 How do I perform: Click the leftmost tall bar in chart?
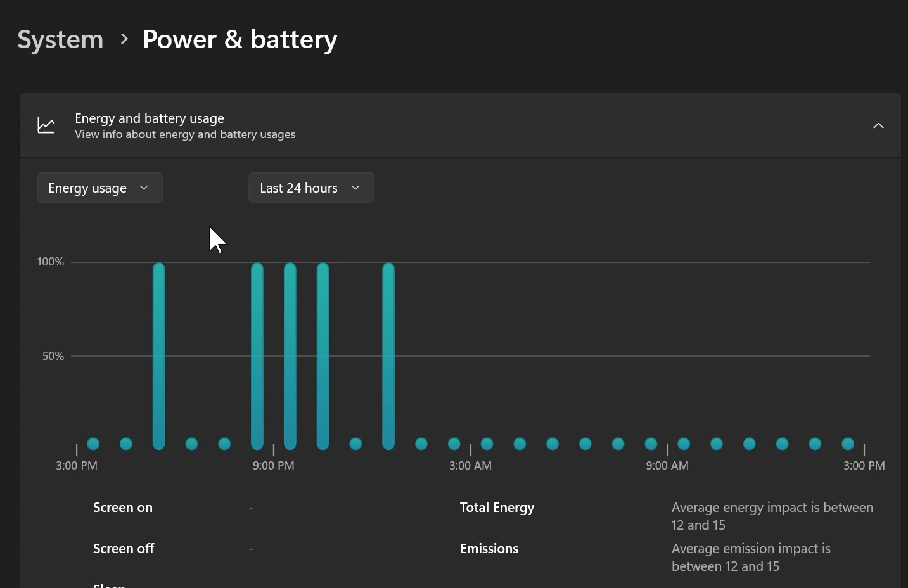click(x=159, y=355)
